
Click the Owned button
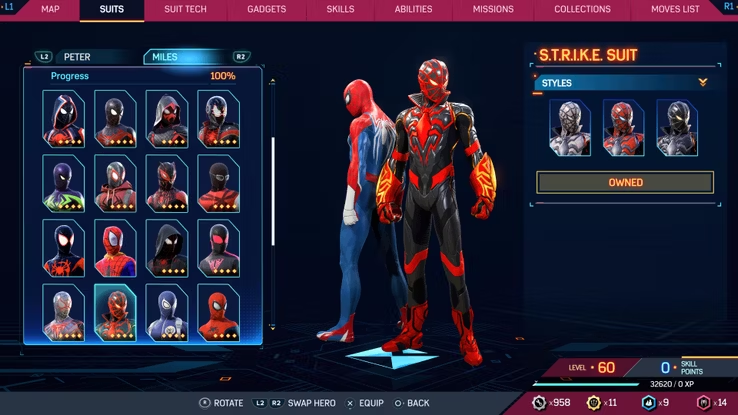pos(625,183)
